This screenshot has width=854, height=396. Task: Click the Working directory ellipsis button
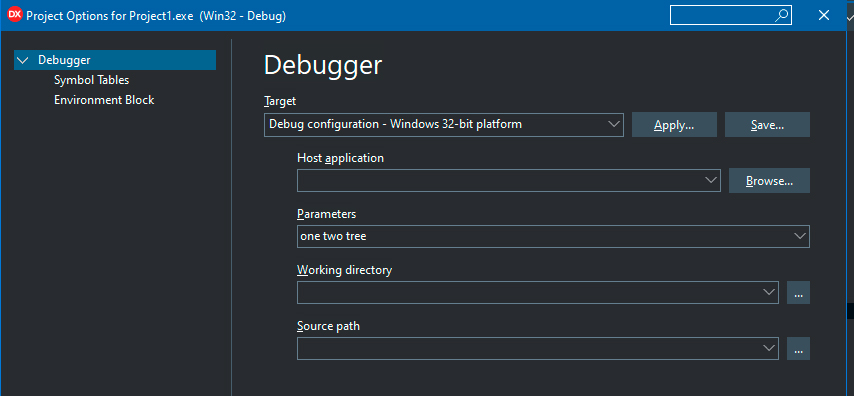[x=798, y=293]
